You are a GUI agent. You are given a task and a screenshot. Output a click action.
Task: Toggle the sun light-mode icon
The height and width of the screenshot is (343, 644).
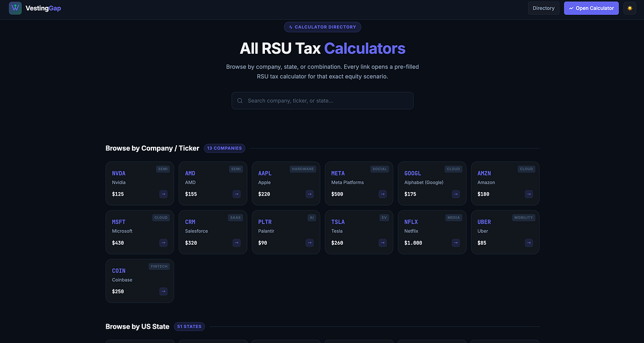tap(630, 8)
